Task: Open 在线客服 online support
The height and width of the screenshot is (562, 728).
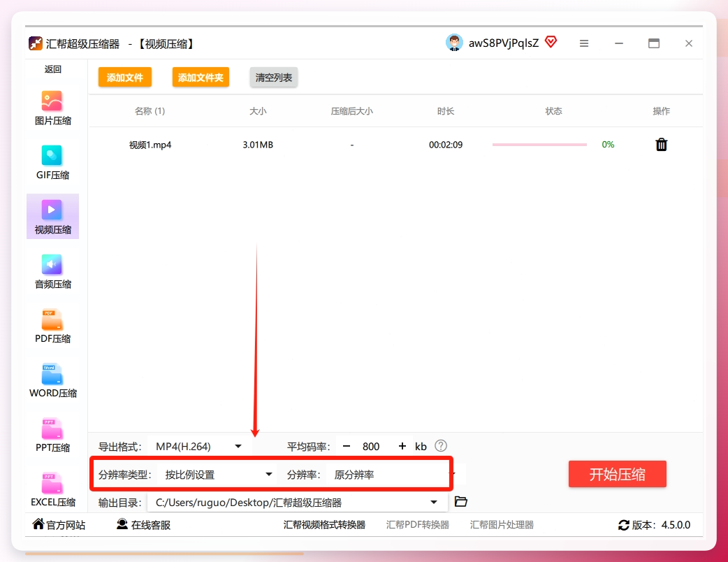Action: point(143,525)
